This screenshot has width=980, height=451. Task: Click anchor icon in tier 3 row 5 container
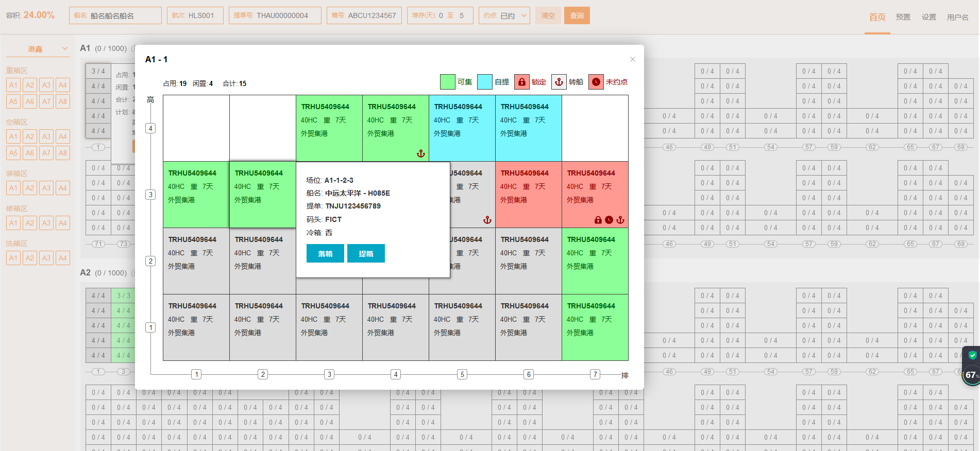(487, 220)
